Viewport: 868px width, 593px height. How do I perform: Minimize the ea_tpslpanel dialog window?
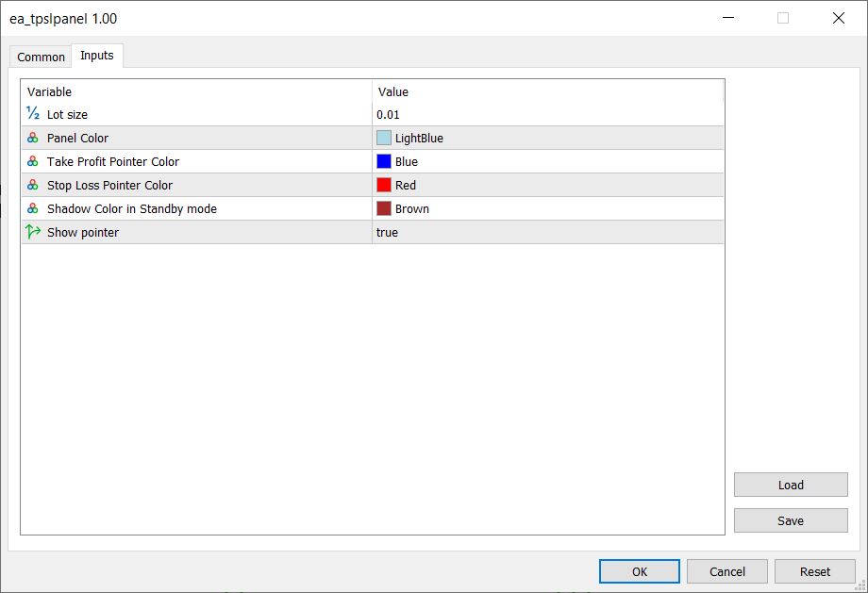pos(728,18)
